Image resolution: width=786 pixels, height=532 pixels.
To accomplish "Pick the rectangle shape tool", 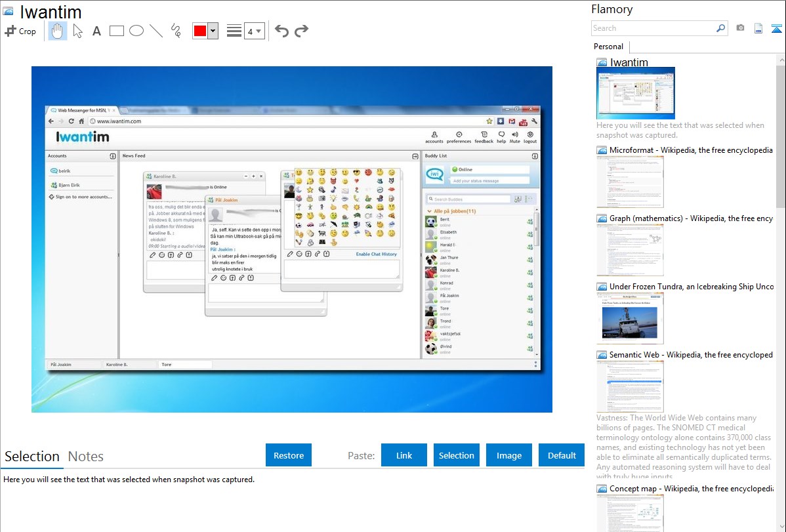I will tap(116, 31).
